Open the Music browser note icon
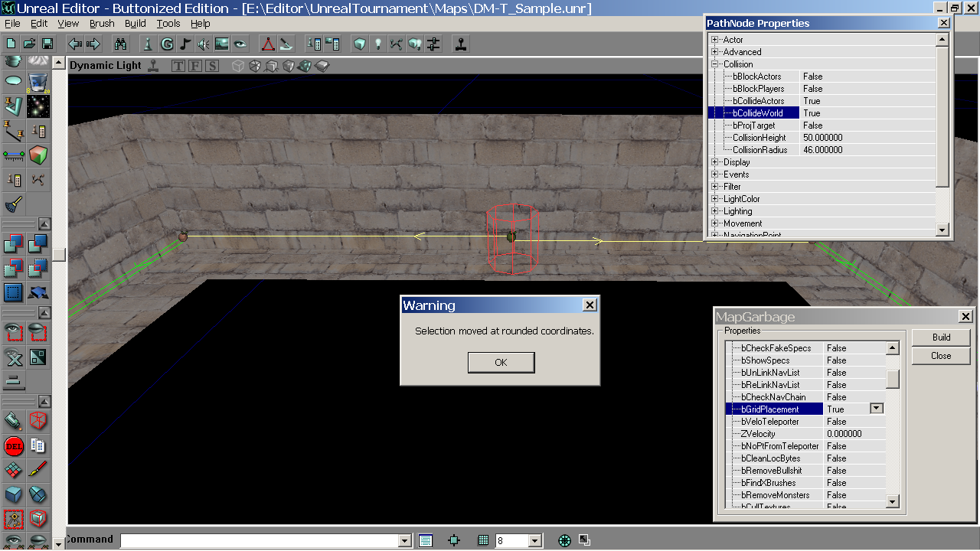980x551 pixels. tap(185, 44)
